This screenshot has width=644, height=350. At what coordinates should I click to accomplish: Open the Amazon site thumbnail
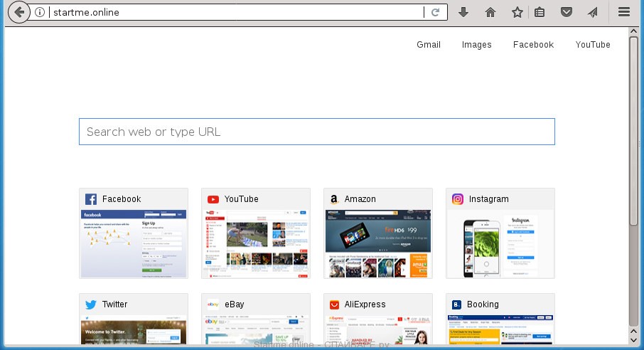coord(378,243)
